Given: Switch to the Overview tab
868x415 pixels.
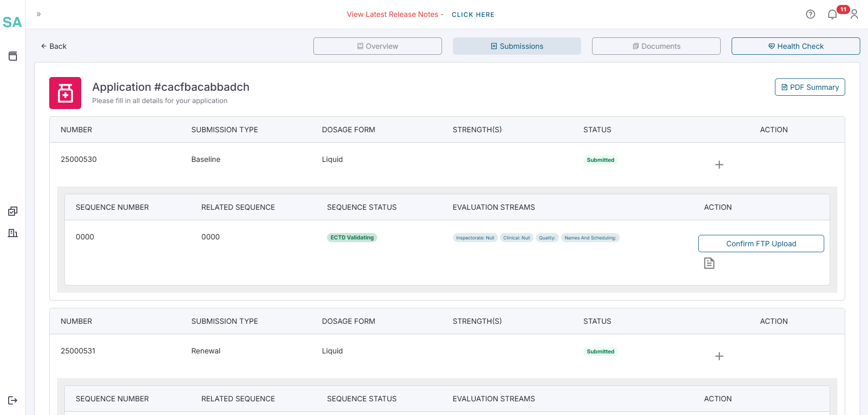Looking at the screenshot, I should (377, 46).
